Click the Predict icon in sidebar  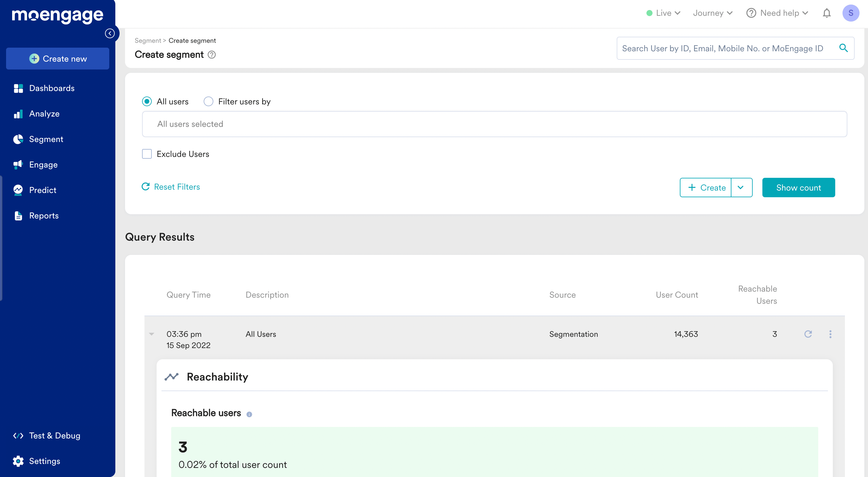tap(18, 190)
